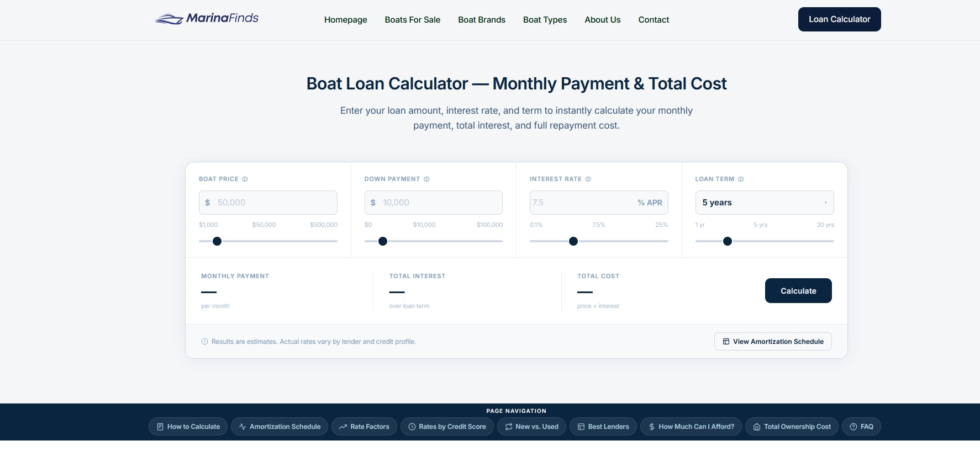Open the Rates by Credit Score chip

[x=447, y=427]
